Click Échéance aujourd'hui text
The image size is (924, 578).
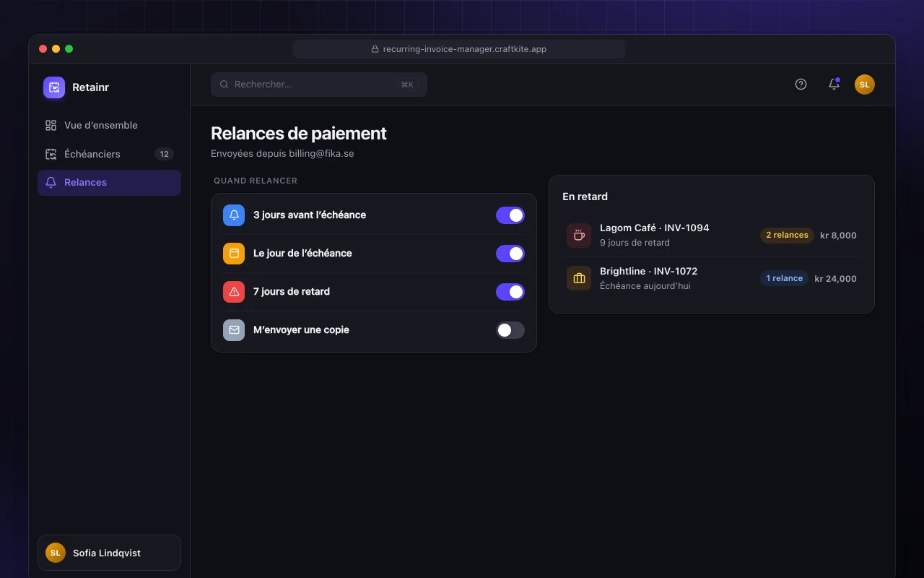[x=645, y=286]
